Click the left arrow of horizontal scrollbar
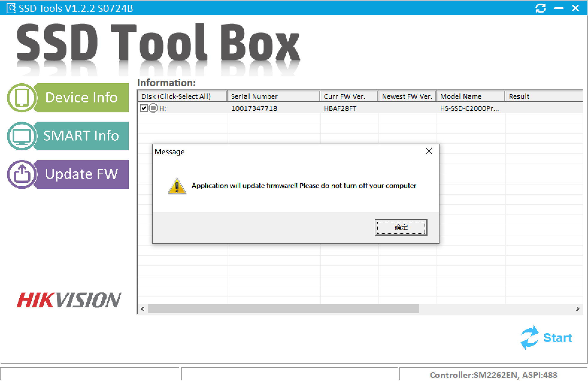Viewport: 588px width, 381px height. tap(143, 309)
